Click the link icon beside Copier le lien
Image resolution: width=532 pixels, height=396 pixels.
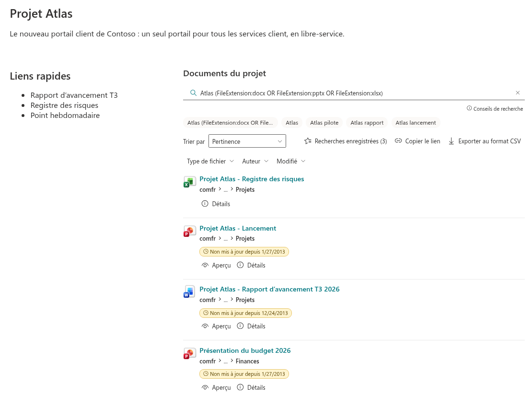pos(398,141)
